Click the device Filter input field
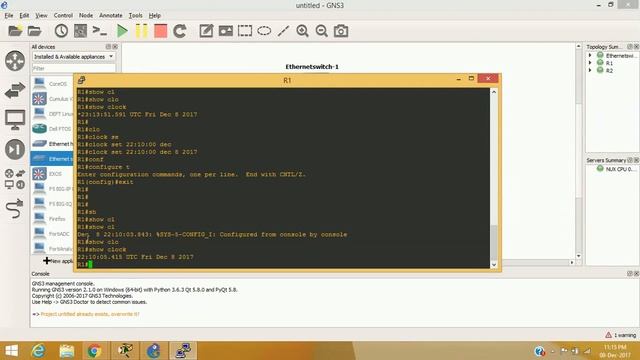Image resolution: width=640 pixels, height=360 pixels. tap(73, 68)
